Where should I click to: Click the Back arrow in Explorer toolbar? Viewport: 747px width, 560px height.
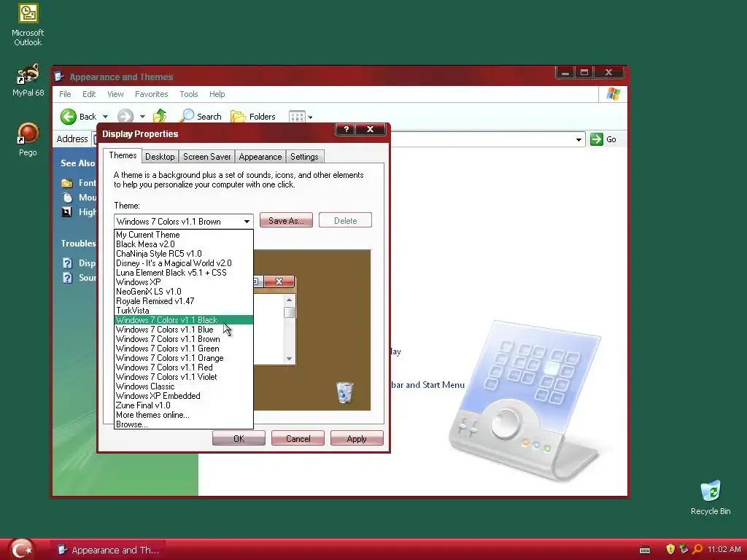coord(68,117)
